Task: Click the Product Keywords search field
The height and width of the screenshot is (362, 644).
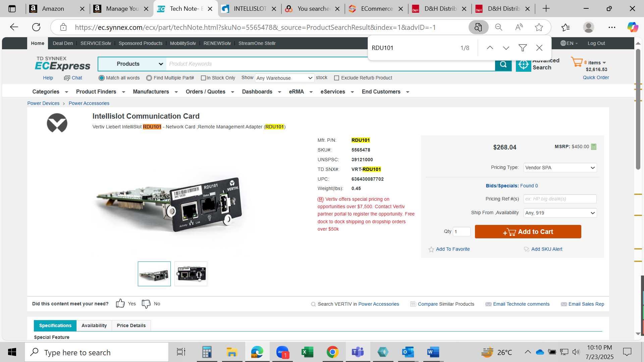Action: click(330, 64)
